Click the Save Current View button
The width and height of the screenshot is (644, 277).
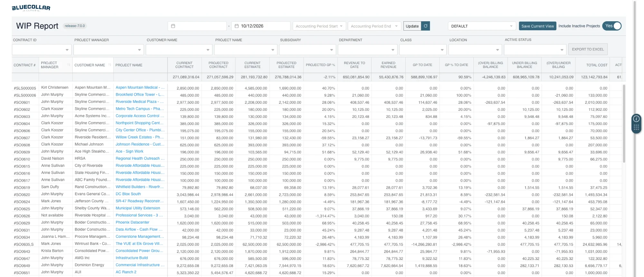pyautogui.click(x=537, y=26)
